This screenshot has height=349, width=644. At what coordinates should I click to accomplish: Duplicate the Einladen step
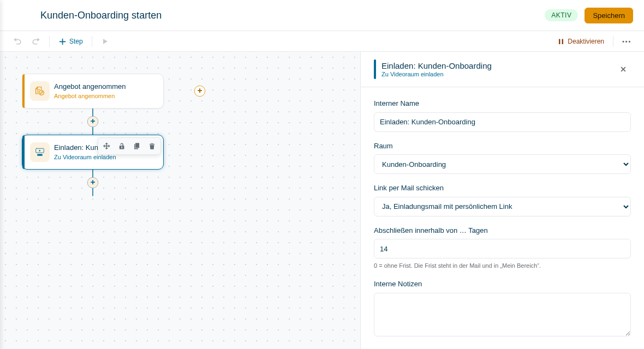[x=137, y=146]
